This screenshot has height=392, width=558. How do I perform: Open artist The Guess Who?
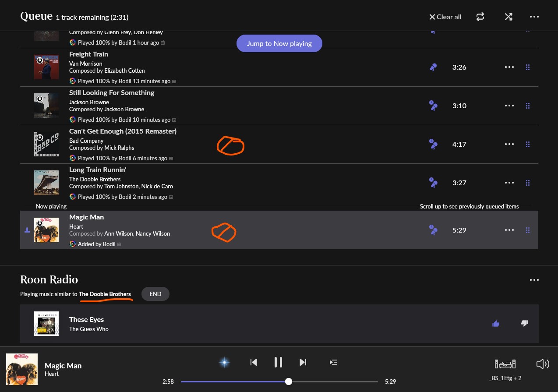pos(89,329)
